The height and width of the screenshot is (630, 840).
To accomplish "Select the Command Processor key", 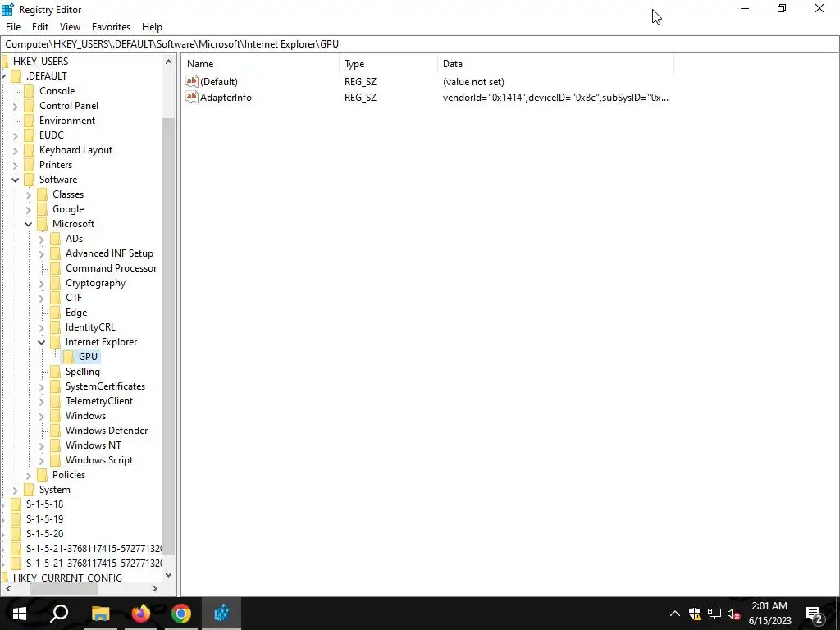I will tap(112, 268).
